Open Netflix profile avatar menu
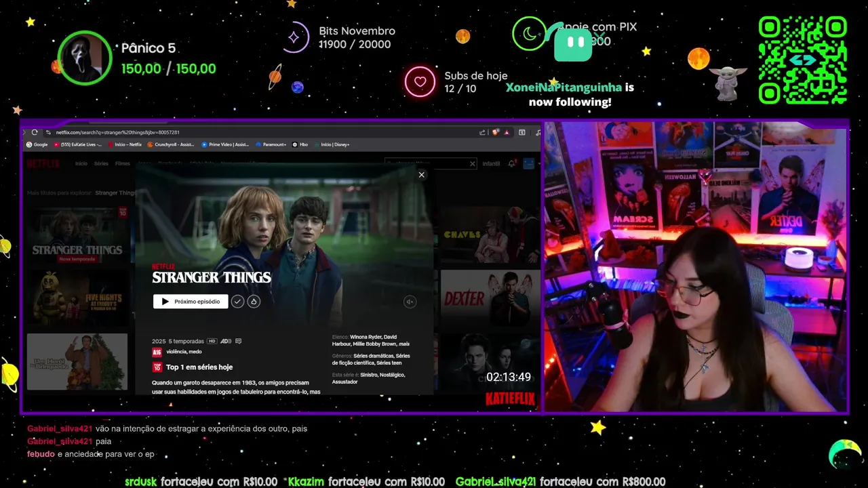This screenshot has height=488, width=868. [x=529, y=164]
